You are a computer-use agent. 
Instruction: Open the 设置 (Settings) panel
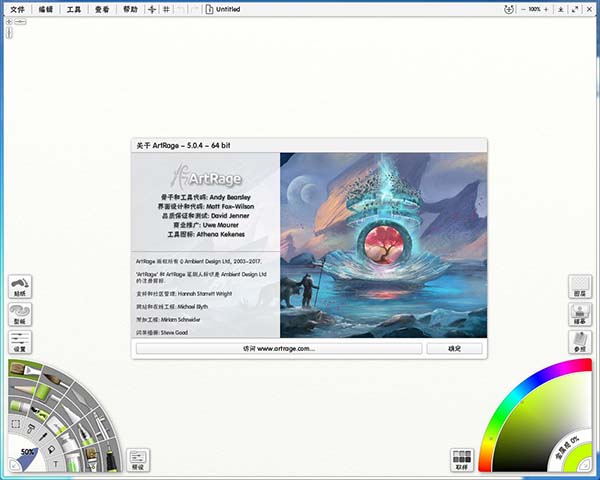pos(20,343)
